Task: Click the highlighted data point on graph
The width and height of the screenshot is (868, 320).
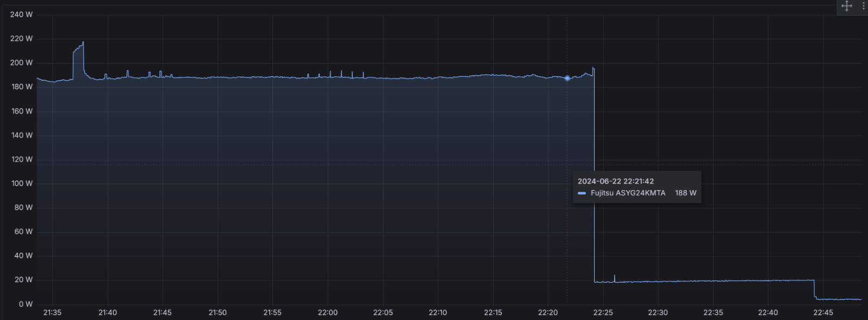Action: pos(567,78)
